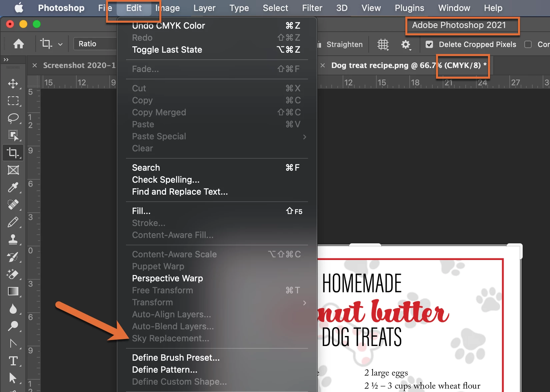550x392 pixels.
Task: Click the Sky Replacement menu item
Action: tap(217, 338)
